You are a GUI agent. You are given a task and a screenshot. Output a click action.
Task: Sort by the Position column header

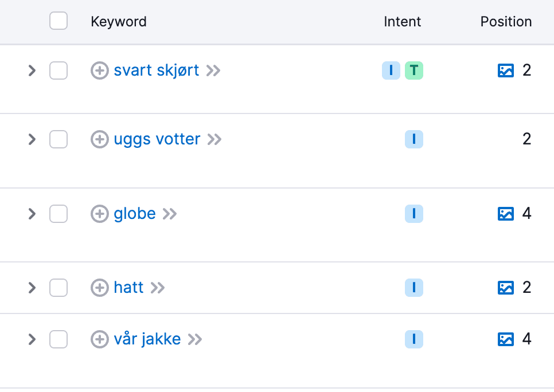point(506,22)
